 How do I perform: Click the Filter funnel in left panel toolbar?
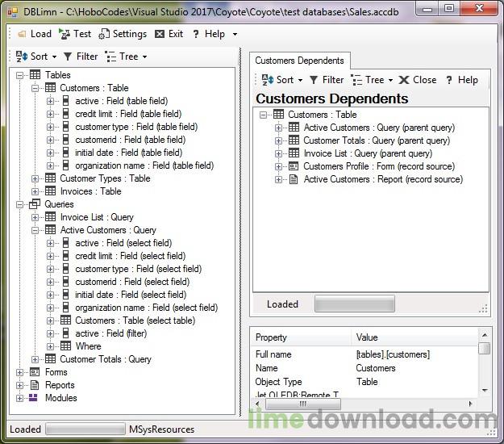click(x=69, y=57)
